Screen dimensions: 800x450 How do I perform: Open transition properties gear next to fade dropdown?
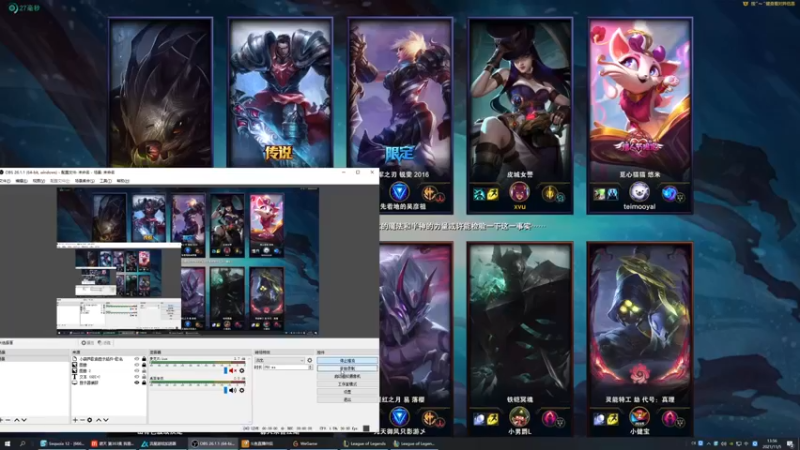click(x=310, y=360)
